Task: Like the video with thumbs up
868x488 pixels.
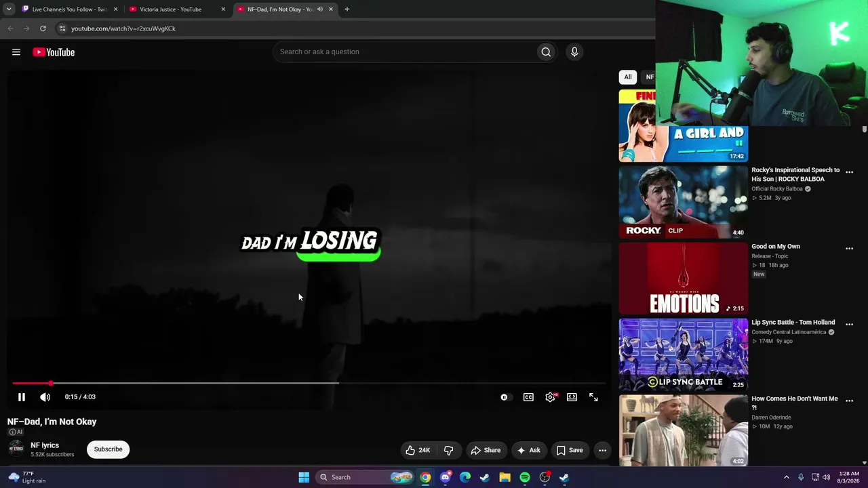Action: (x=418, y=450)
